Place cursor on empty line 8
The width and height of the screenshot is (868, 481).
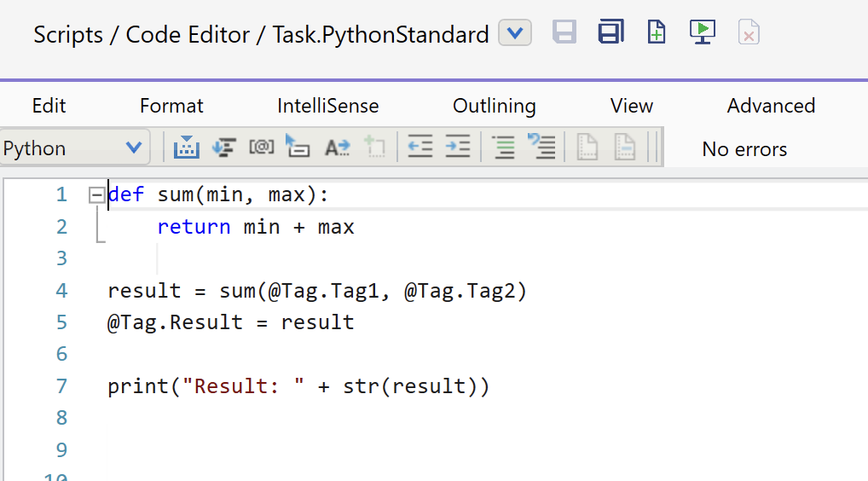256,418
